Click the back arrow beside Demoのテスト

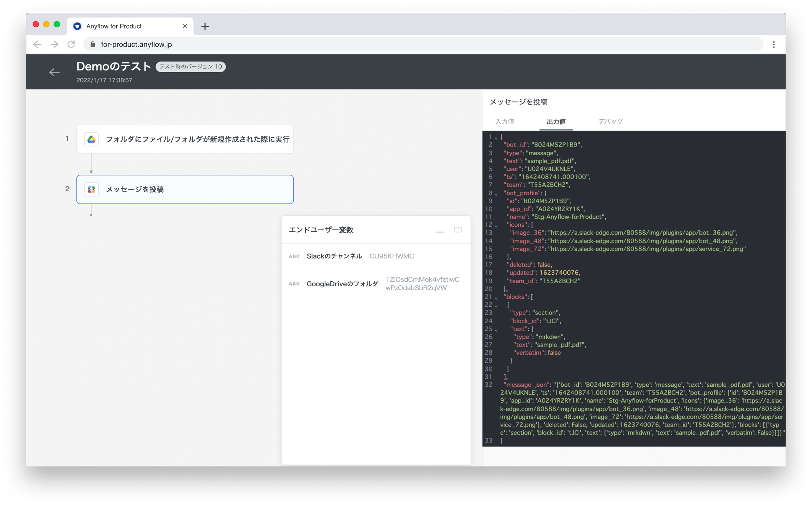click(54, 72)
